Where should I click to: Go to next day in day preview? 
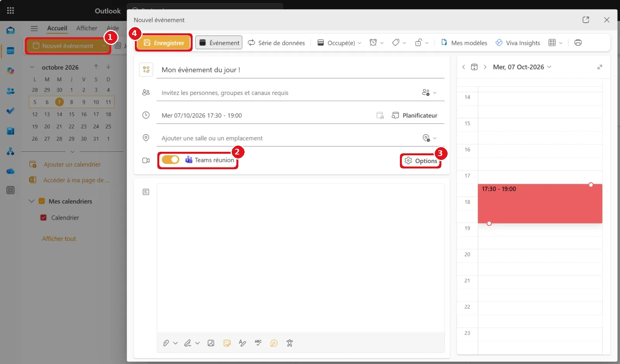pyautogui.click(x=485, y=67)
